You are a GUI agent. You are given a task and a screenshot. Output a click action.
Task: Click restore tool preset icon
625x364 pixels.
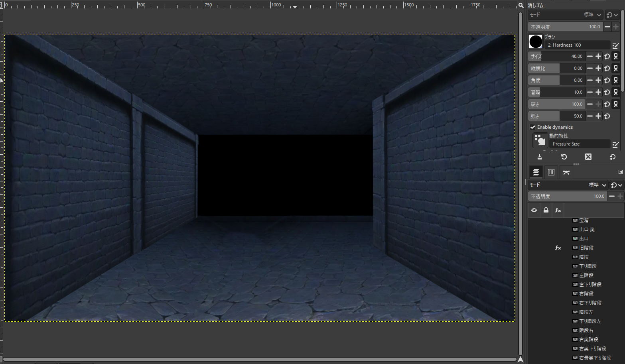564,157
